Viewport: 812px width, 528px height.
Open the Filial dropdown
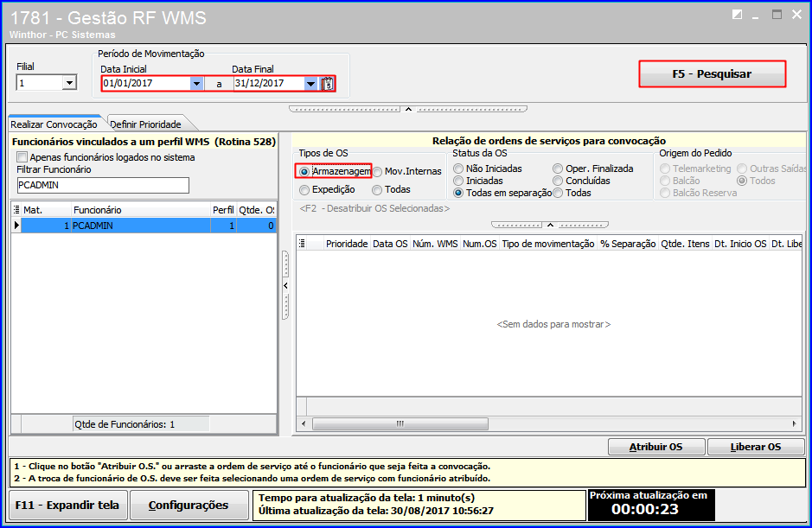[x=69, y=83]
